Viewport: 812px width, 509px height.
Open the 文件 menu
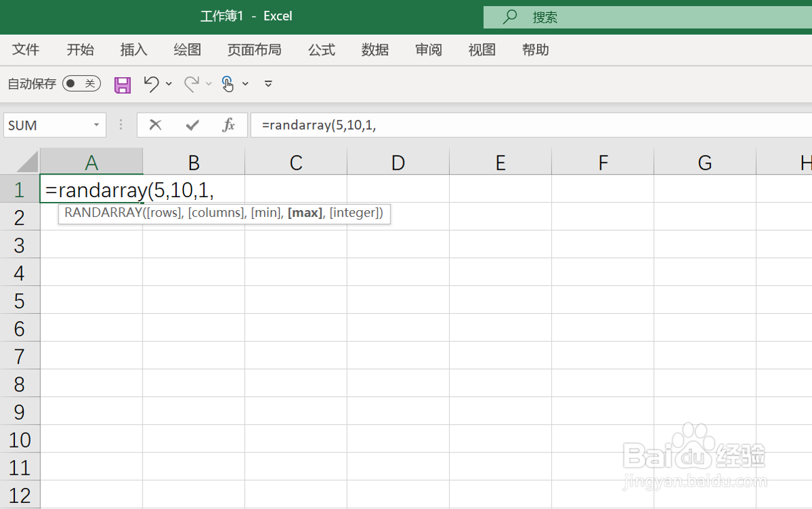click(25, 50)
